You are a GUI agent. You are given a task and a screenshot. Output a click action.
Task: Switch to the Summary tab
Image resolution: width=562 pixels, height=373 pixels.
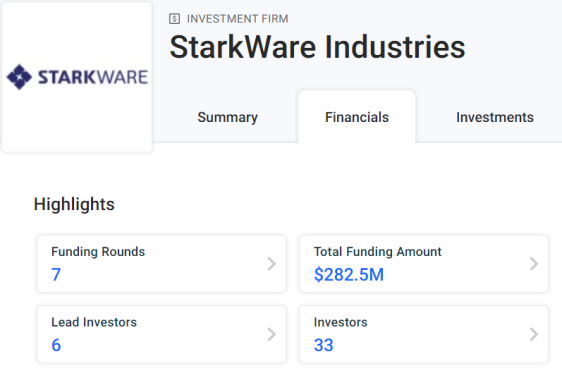[228, 117]
